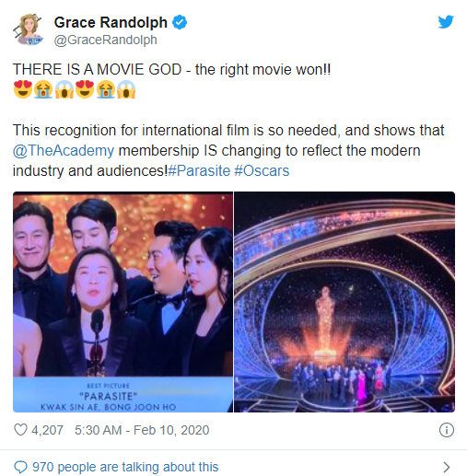
Task: Click the Twitter bird logo
Action: [446, 22]
